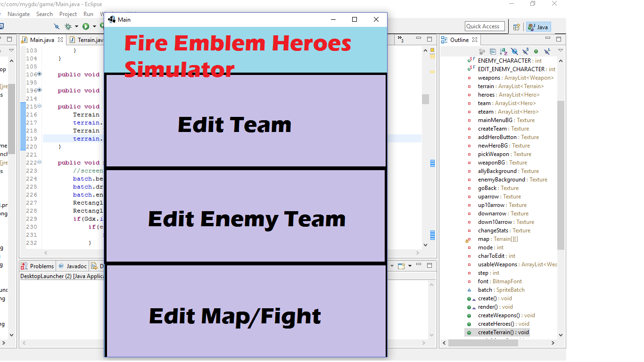Toggle Hide Non-Public Members green dot

536,51
